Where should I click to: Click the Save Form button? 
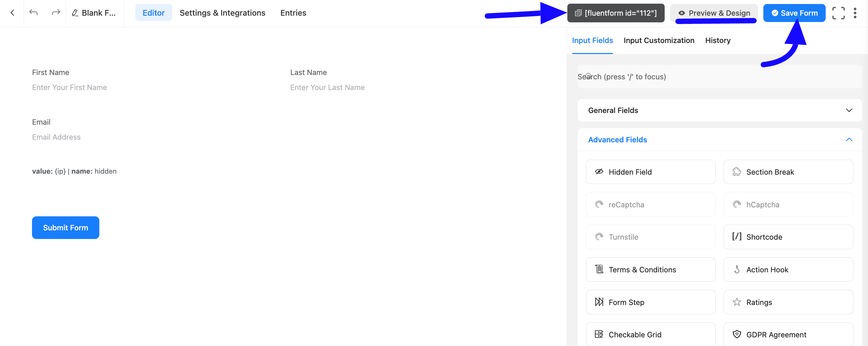coord(794,13)
